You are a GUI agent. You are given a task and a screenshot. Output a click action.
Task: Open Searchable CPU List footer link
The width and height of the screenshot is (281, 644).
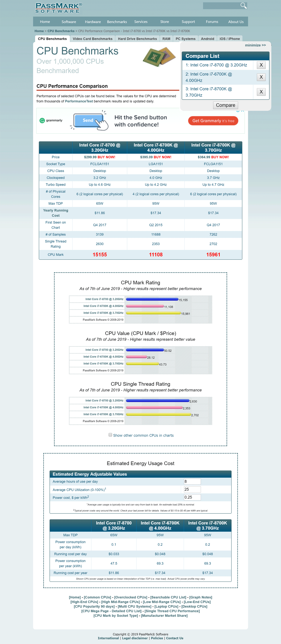(168, 597)
